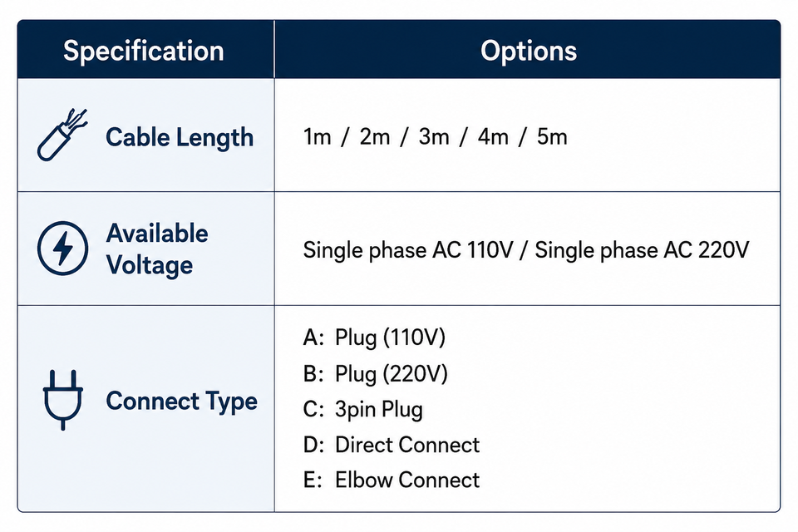This screenshot has height=532, width=798.
Task: Select option D: Direct Connect
Action: [392, 445]
